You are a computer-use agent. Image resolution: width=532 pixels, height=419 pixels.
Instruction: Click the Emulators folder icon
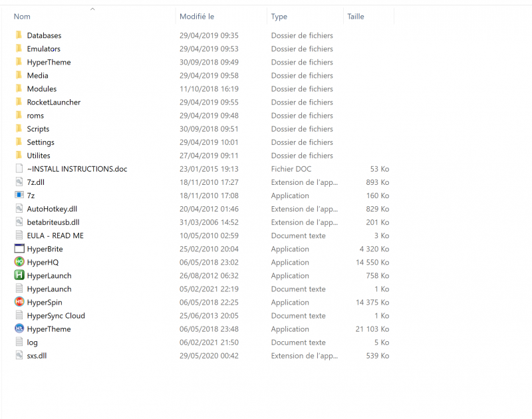pyautogui.click(x=19, y=49)
